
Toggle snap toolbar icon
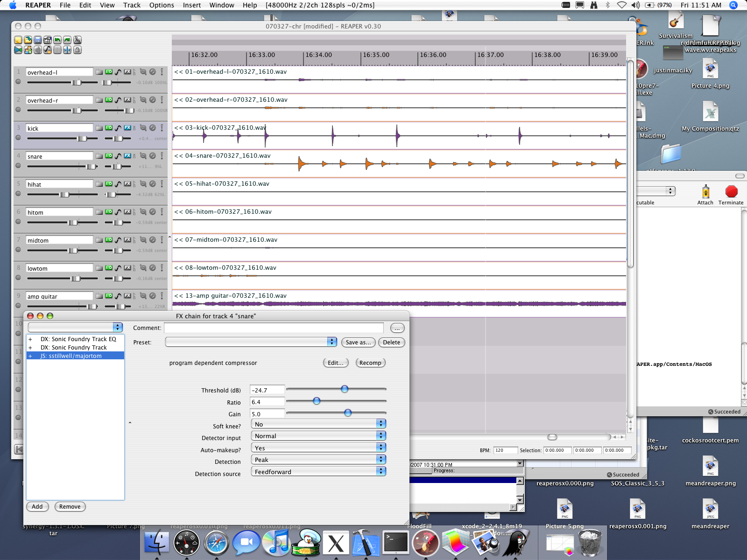tap(67, 50)
